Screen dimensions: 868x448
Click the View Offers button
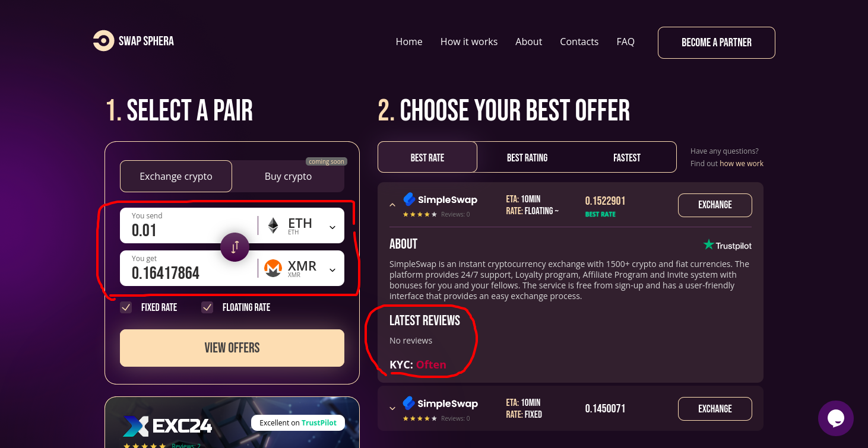(x=232, y=348)
